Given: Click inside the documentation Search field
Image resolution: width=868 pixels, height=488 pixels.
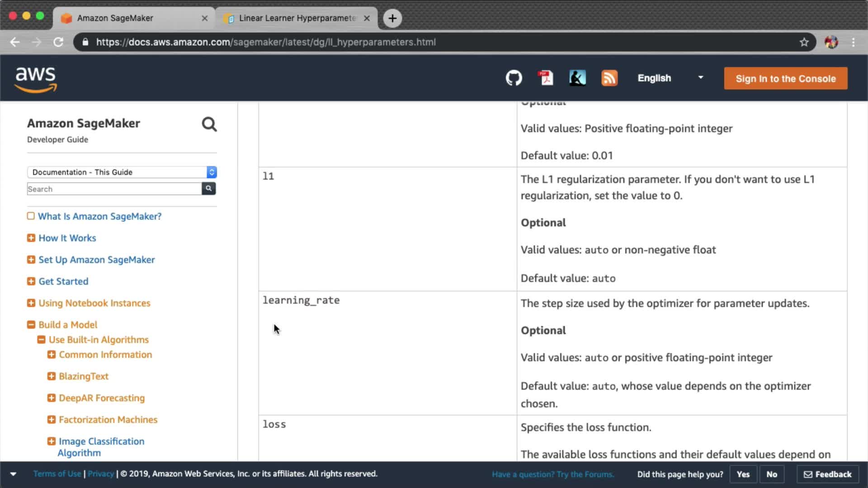Looking at the screenshot, I should [x=114, y=189].
